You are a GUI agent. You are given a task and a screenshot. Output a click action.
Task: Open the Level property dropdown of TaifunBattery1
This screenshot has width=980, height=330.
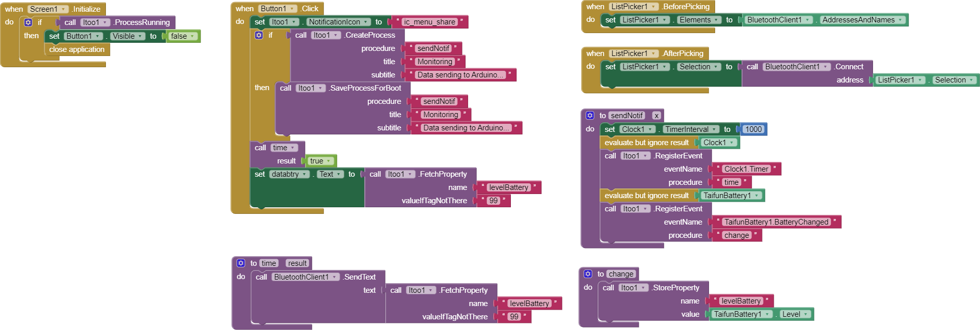(x=795, y=314)
